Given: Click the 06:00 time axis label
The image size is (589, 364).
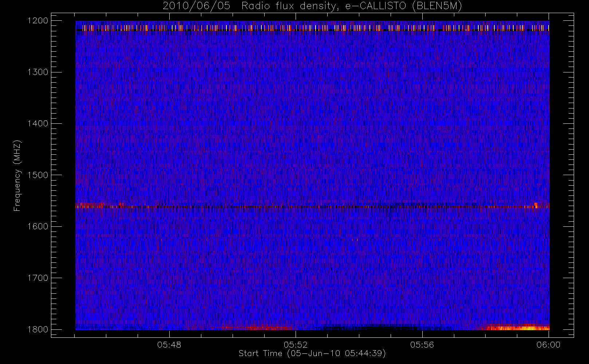Looking at the screenshot, I should coord(549,345).
